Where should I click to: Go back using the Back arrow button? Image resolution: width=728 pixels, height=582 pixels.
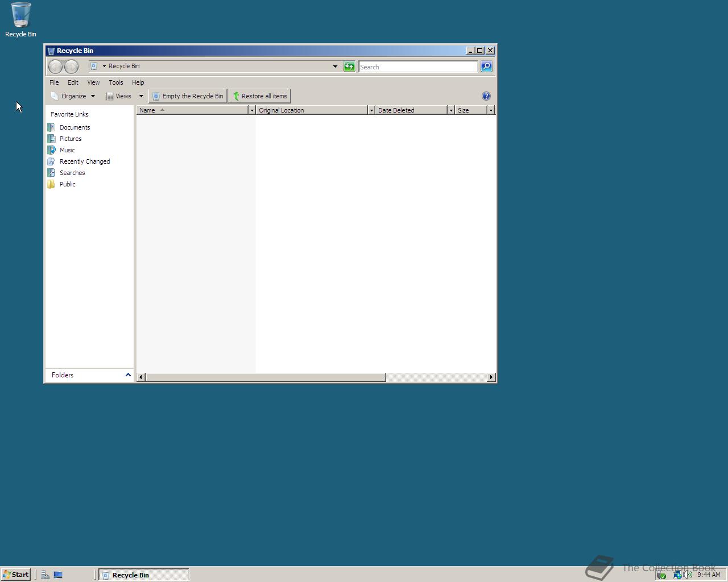pos(55,66)
